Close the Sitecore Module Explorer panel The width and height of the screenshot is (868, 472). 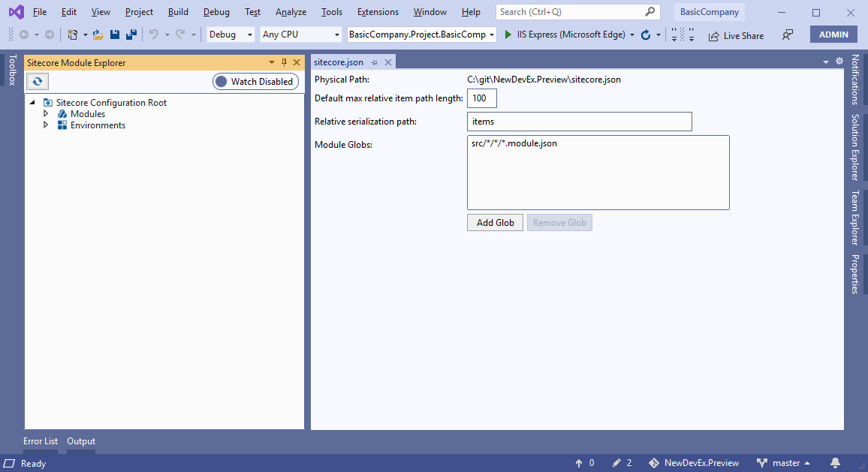(297, 62)
